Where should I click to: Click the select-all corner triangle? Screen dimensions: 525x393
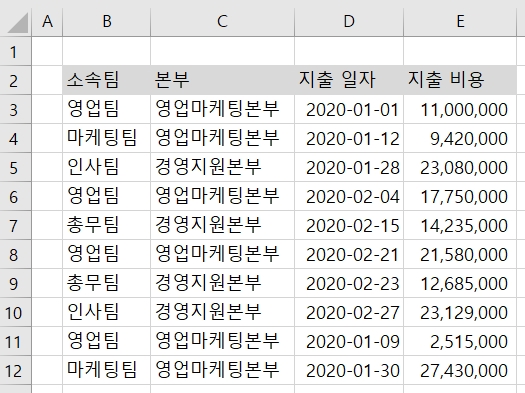point(17,22)
